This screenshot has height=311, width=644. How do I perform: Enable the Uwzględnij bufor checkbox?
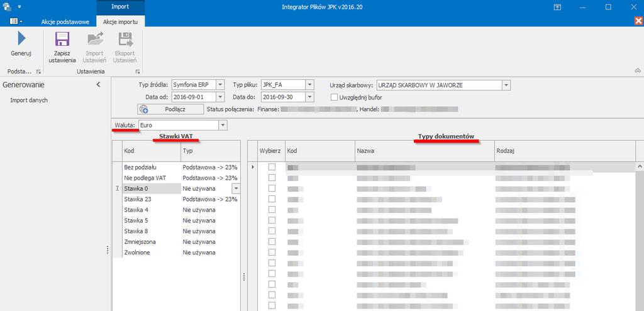tap(334, 97)
